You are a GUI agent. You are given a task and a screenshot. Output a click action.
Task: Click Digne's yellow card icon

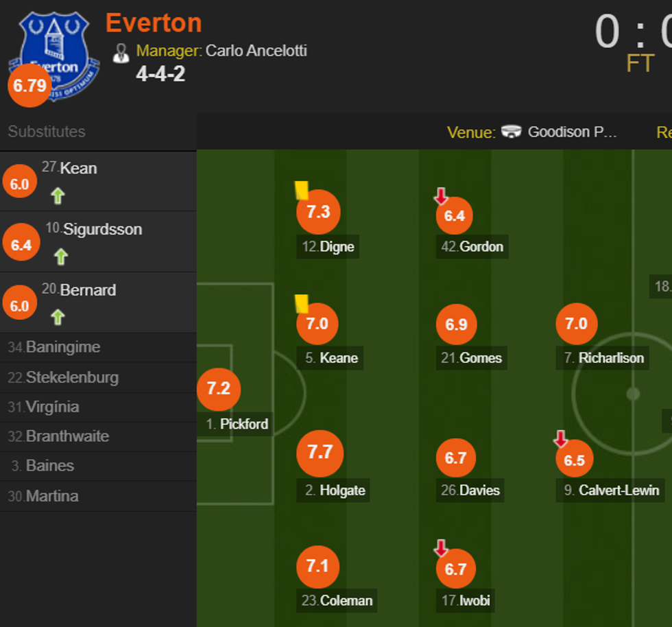click(x=302, y=190)
